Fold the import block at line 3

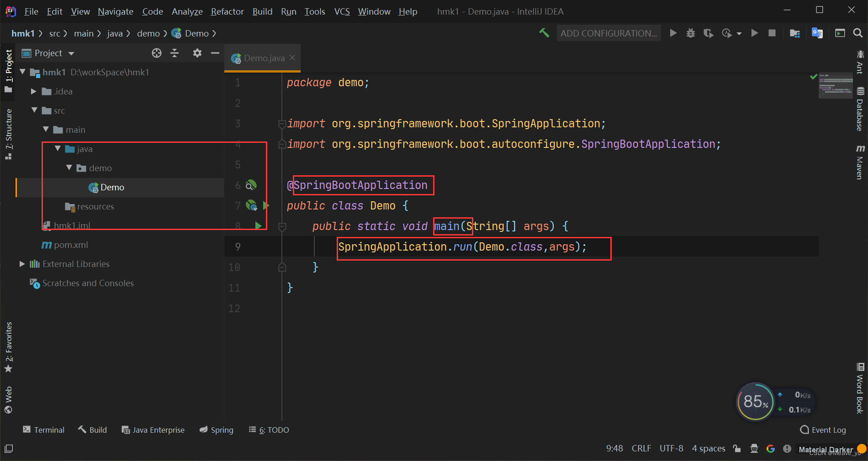click(282, 123)
